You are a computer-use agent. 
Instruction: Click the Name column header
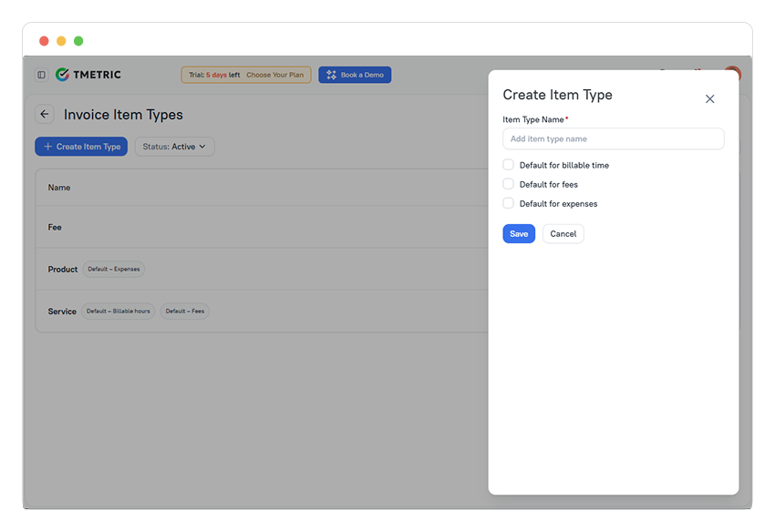59,188
